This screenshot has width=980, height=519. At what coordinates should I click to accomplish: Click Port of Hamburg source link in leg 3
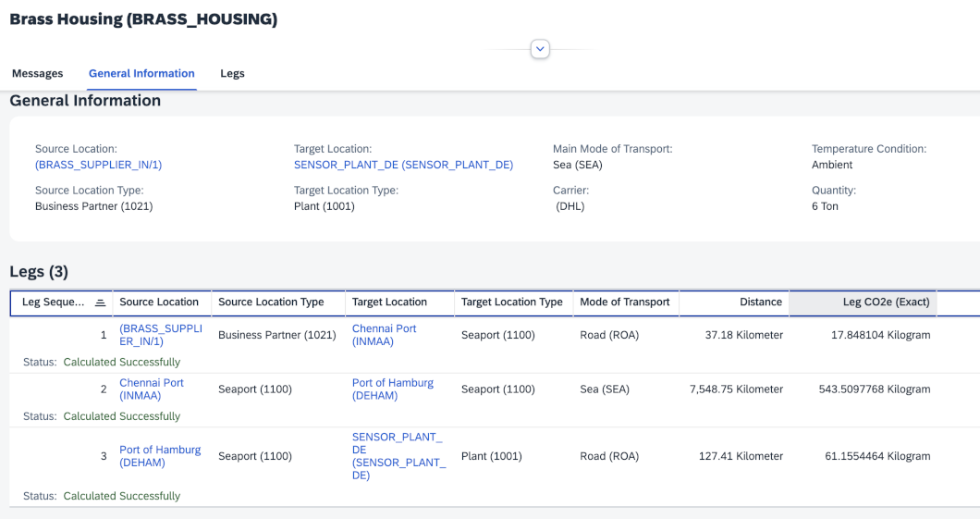[x=159, y=456]
